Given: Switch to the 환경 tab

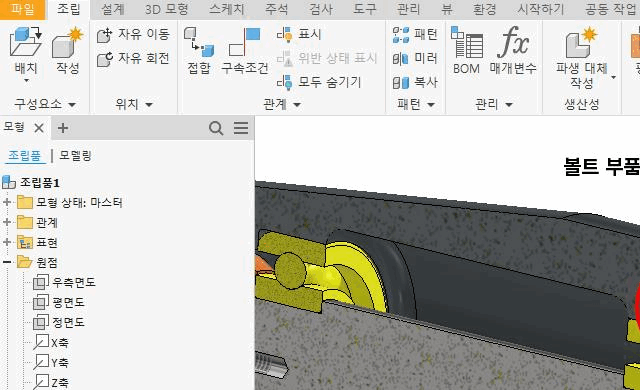Looking at the screenshot, I should pos(484,9).
